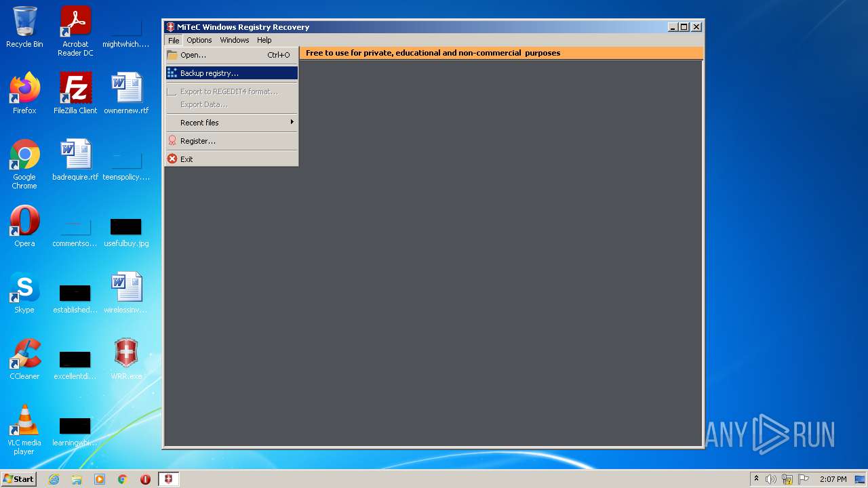Click Register... in the File menu
Viewport: 868px width, 488px height.
tap(232, 141)
